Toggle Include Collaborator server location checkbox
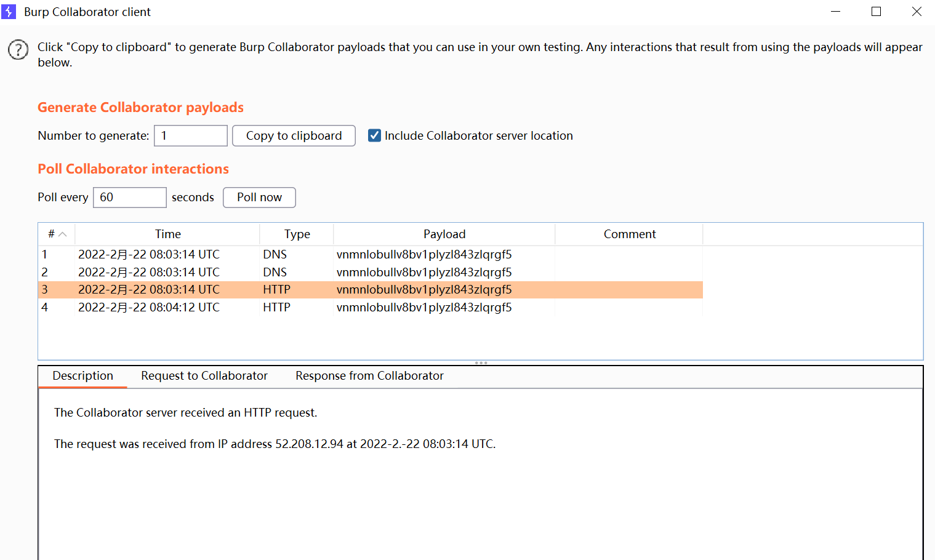 tap(374, 135)
